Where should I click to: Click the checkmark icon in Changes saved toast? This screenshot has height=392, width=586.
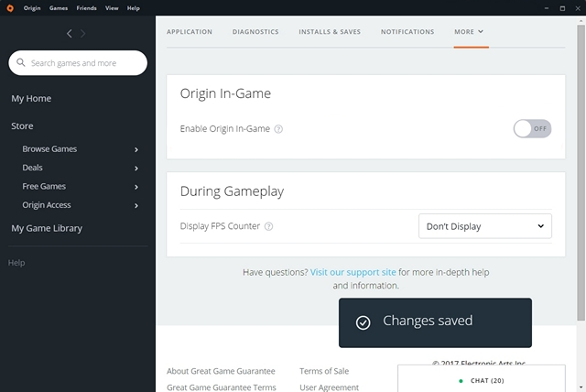(363, 322)
